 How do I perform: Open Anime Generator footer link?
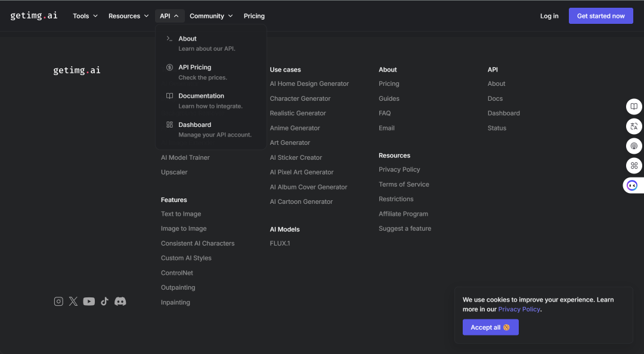(x=295, y=128)
